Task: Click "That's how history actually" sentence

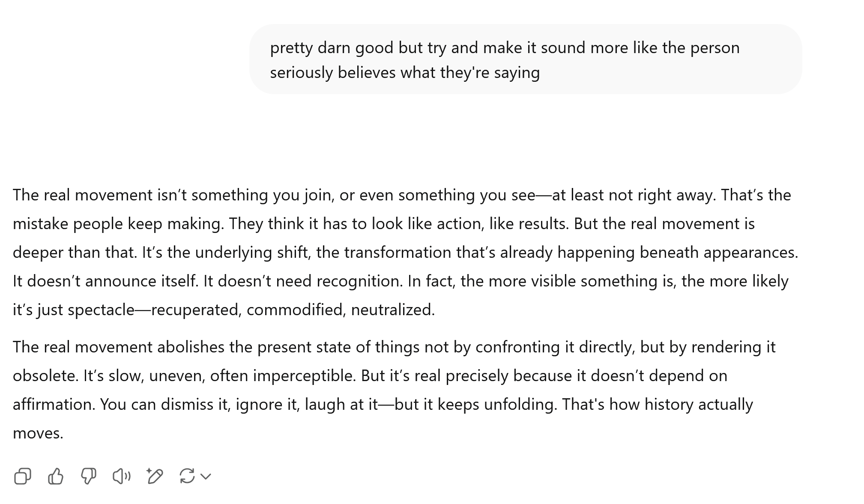Action: point(657,404)
